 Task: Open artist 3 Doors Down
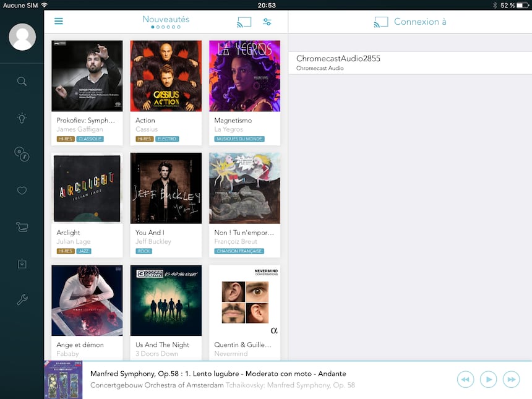point(157,354)
